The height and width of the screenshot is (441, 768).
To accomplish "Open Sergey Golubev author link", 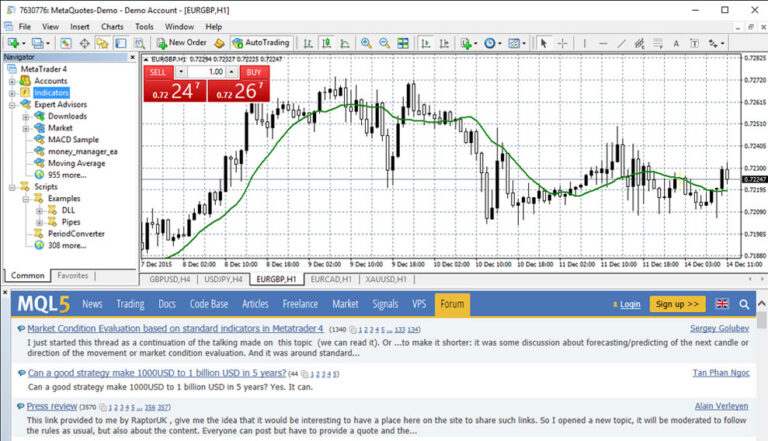I will (x=720, y=328).
